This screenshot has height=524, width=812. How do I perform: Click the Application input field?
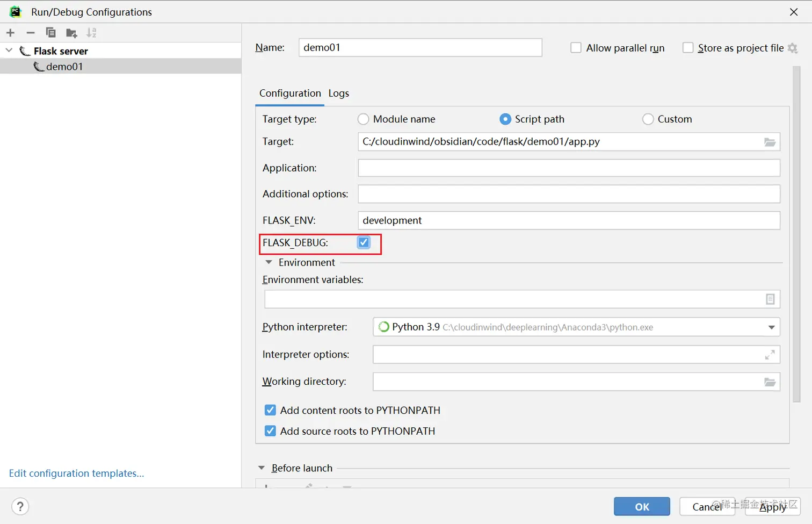point(569,168)
